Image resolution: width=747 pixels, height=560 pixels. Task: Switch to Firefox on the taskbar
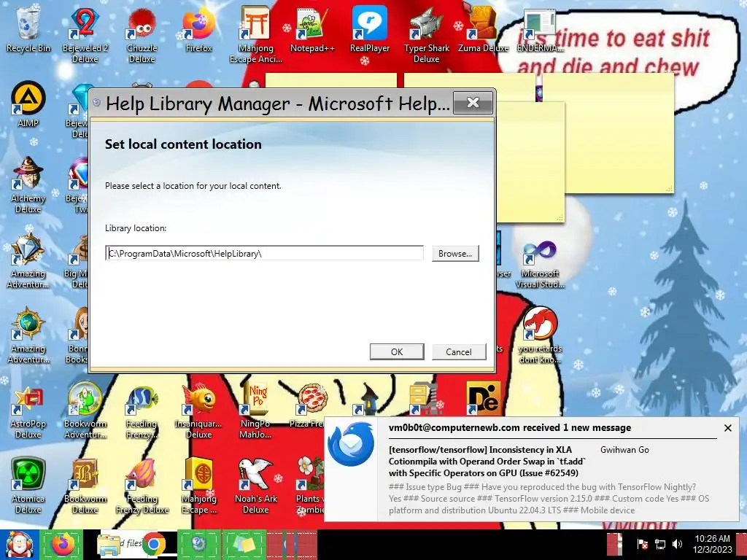point(62,544)
